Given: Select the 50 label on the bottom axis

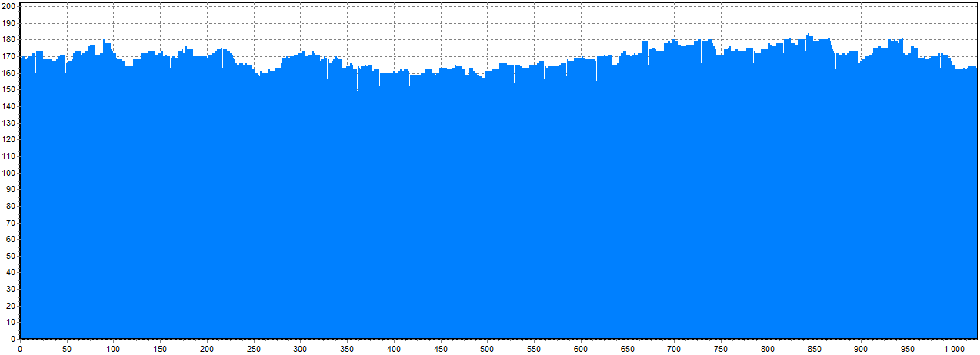Looking at the screenshot, I should 67,349.
